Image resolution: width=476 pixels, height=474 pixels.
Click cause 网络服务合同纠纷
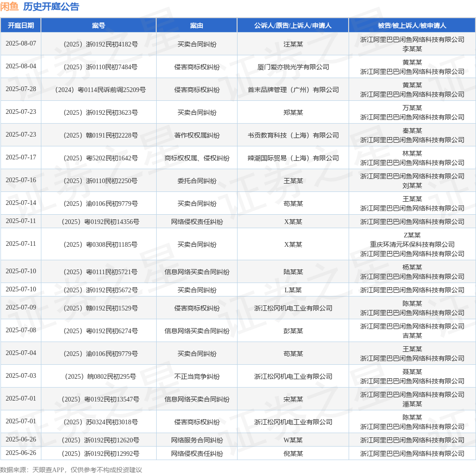tap(197, 441)
